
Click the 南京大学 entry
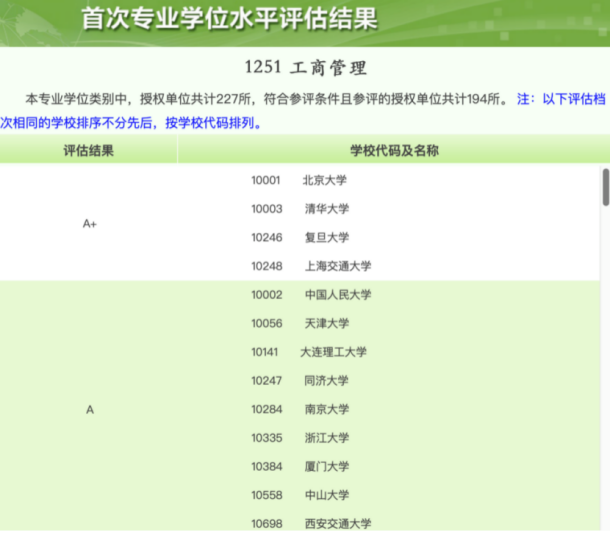[327, 409]
